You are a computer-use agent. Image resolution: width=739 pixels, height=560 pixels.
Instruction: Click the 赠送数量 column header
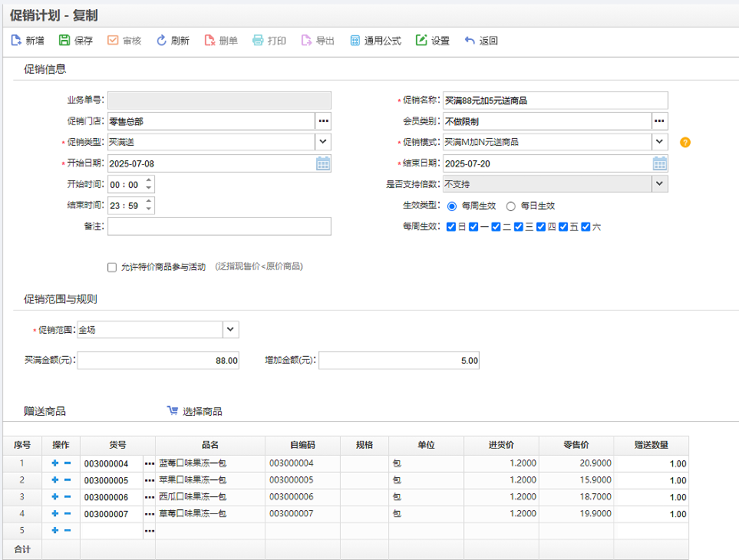coord(652,445)
